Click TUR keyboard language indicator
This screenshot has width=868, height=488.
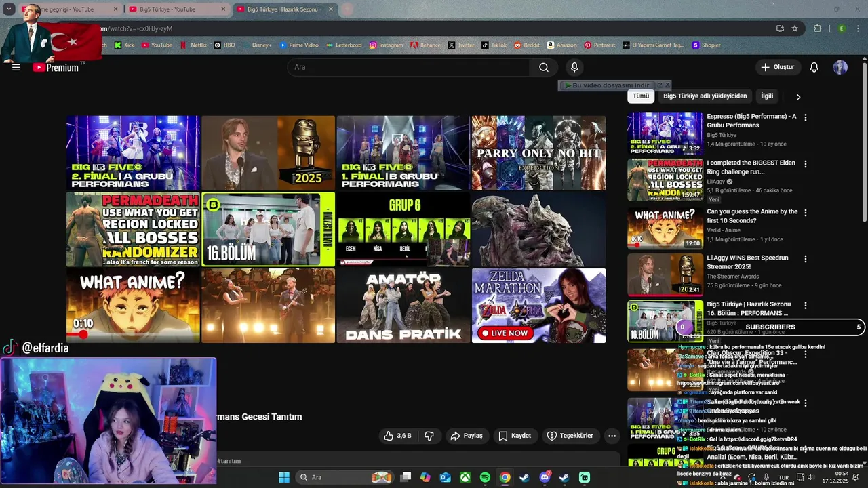tap(784, 477)
